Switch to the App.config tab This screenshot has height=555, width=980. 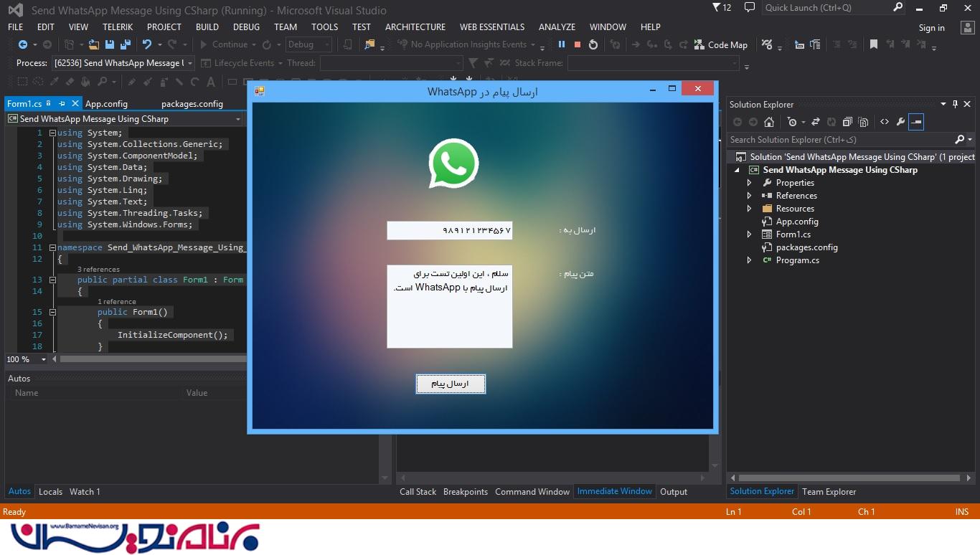tap(106, 104)
